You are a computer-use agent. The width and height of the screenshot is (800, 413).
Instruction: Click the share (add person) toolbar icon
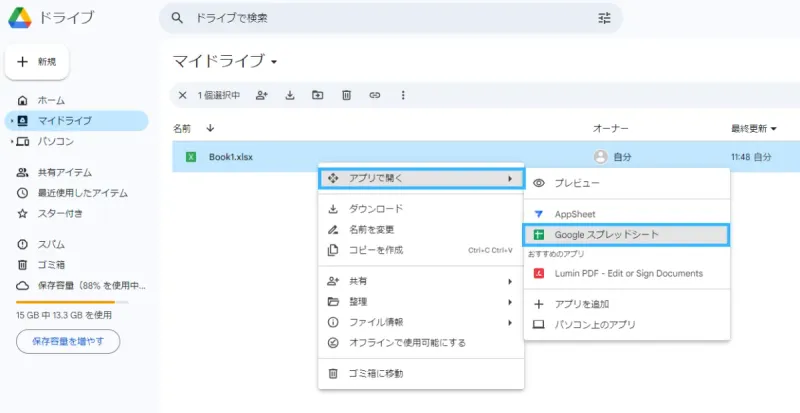pyautogui.click(x=262, y=95)
